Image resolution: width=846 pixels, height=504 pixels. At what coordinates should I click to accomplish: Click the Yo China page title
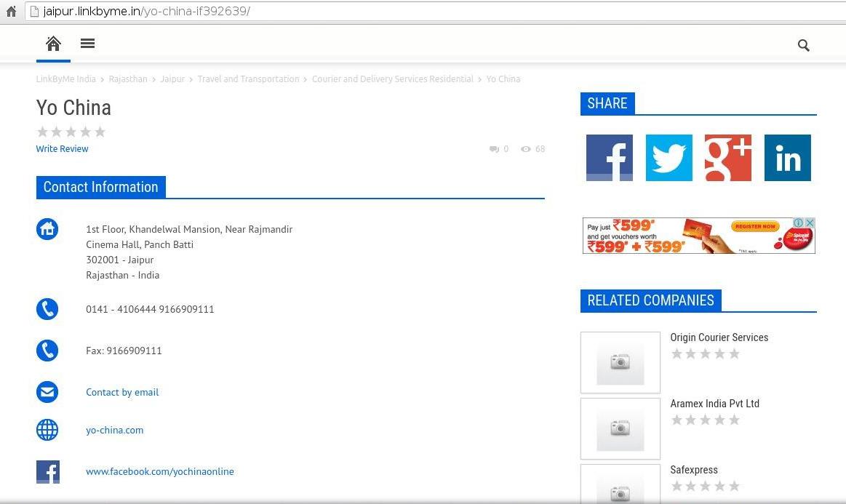pyautogui.click(x=74, y=108)
